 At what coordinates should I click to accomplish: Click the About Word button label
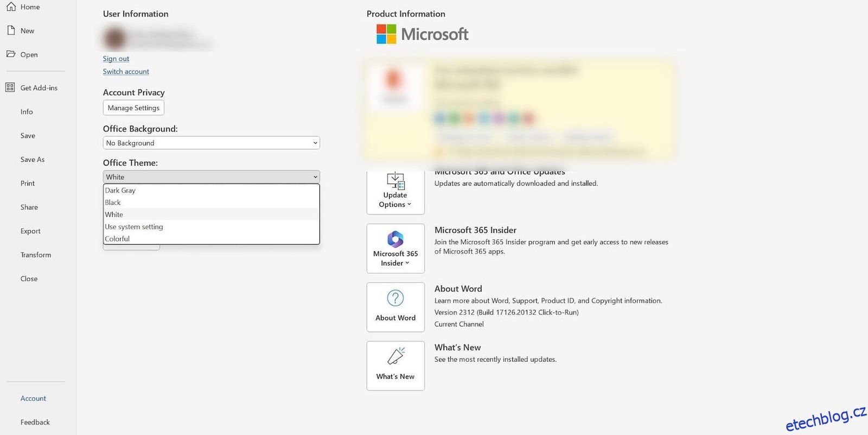coord(395,318)
